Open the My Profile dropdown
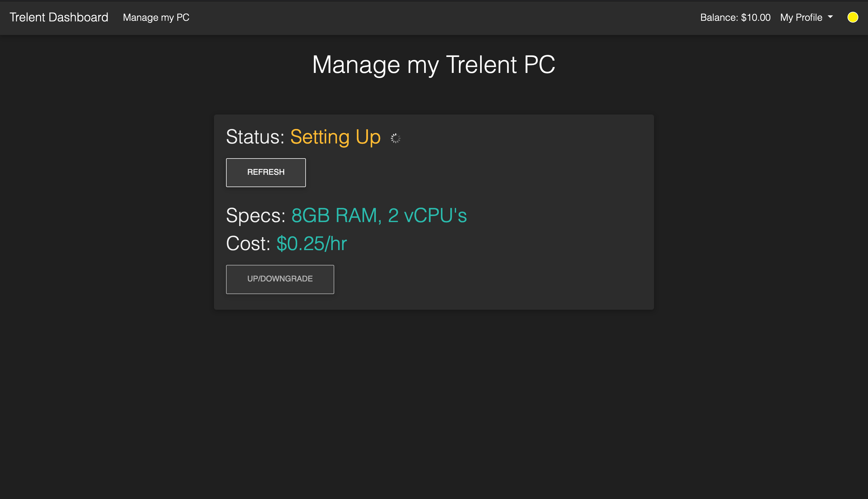This screenshot has width=868, height=499. [x=806, y=17]
